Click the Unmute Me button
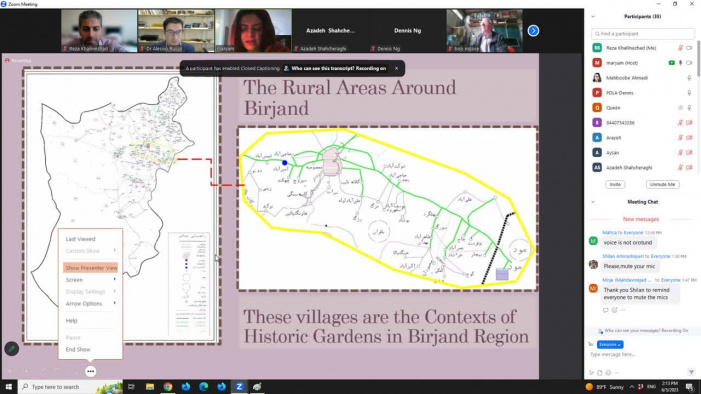 pos(663,184)
